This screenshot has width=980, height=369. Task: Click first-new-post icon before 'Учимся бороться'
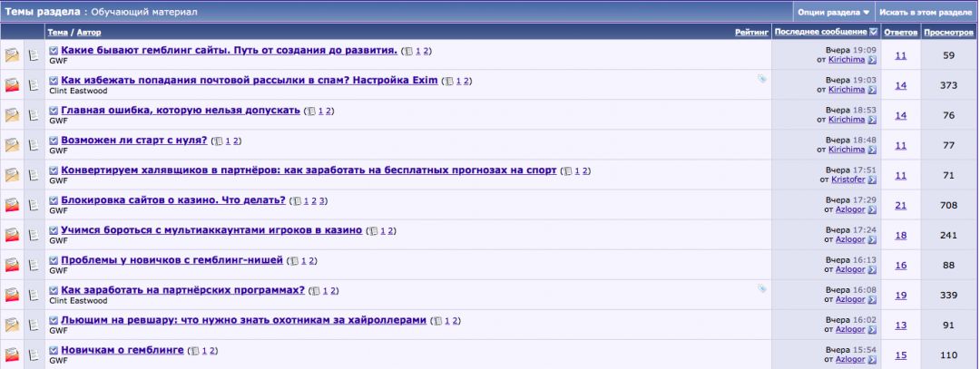[54, 230]
